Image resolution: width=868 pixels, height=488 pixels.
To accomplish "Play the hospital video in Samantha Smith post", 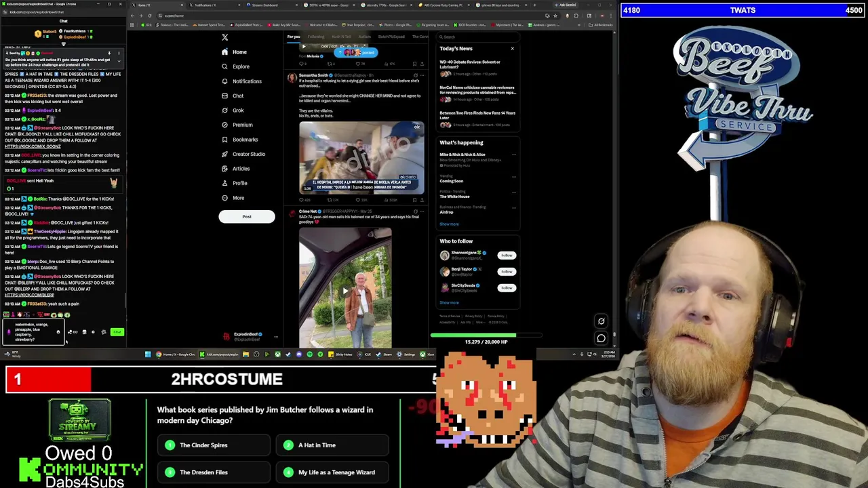I will 361,158.
